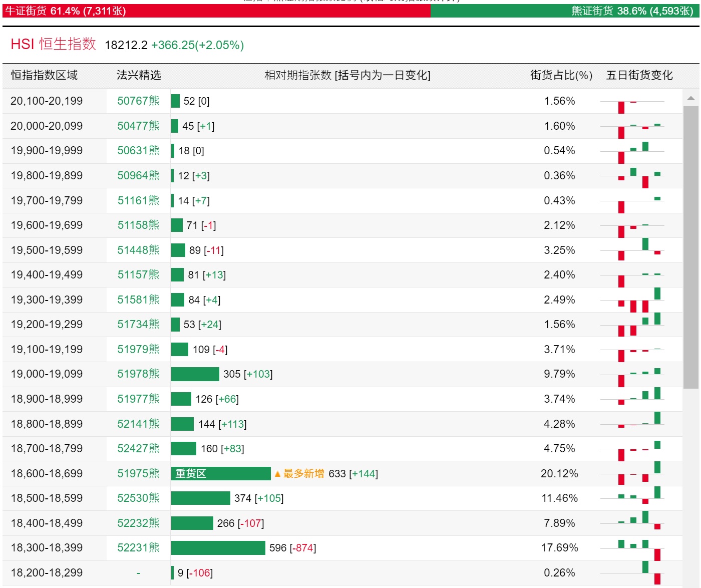Click the 144 [+113] value
The image size is (701, 588).
222,424
